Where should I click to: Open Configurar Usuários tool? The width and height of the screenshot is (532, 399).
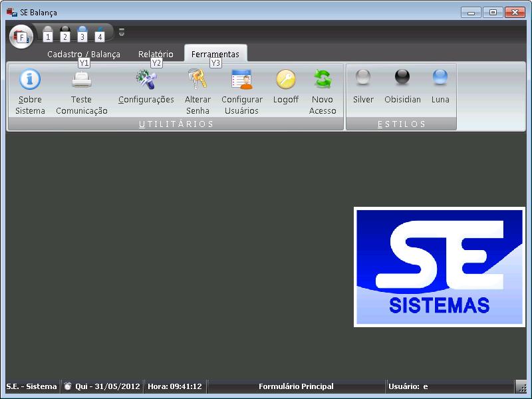241,80
